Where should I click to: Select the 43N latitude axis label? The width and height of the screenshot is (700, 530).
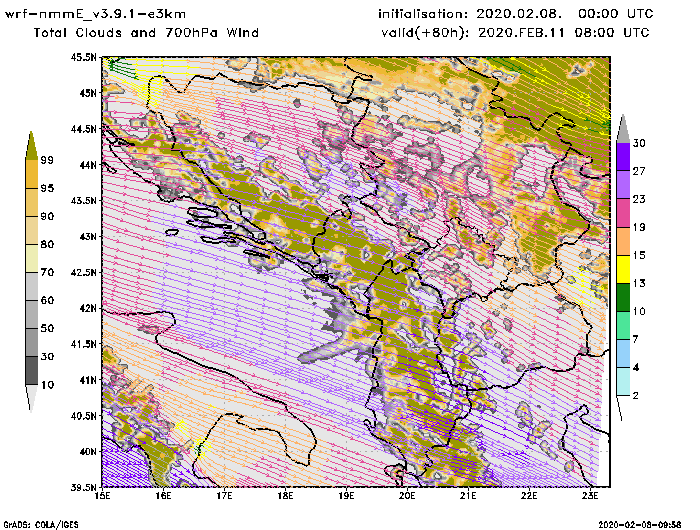point(88,237)
